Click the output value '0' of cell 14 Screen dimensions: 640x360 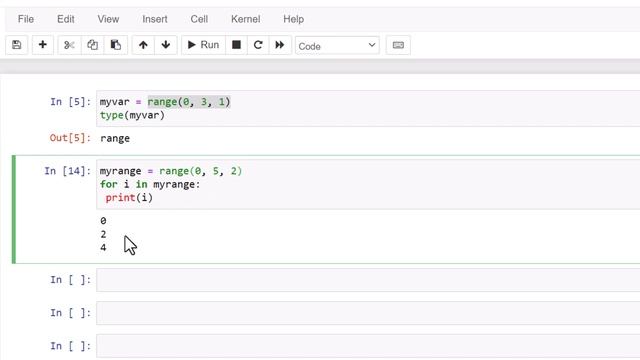point(103,221)
